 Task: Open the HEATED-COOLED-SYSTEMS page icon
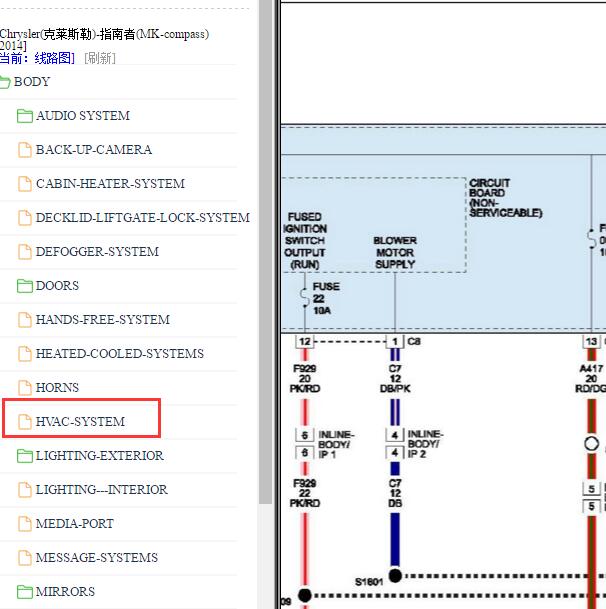click(25, 354)
